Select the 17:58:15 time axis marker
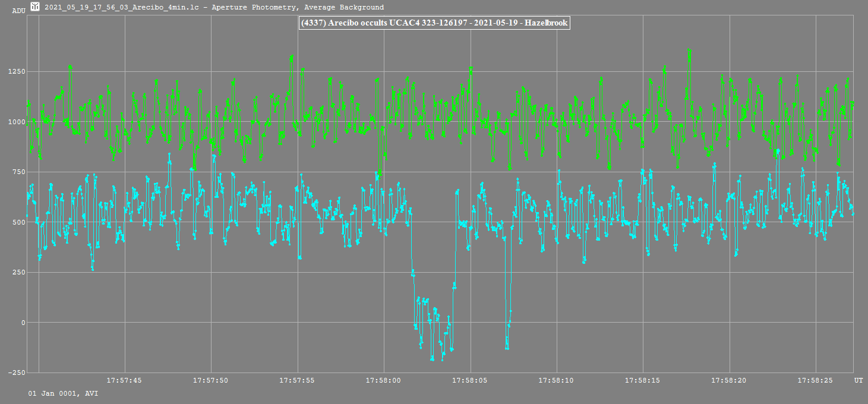This screenshot has height=404, width=868. tap(643, 380)
